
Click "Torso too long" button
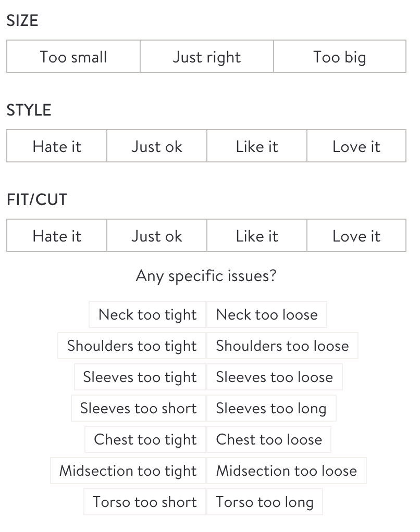(265, 502)
